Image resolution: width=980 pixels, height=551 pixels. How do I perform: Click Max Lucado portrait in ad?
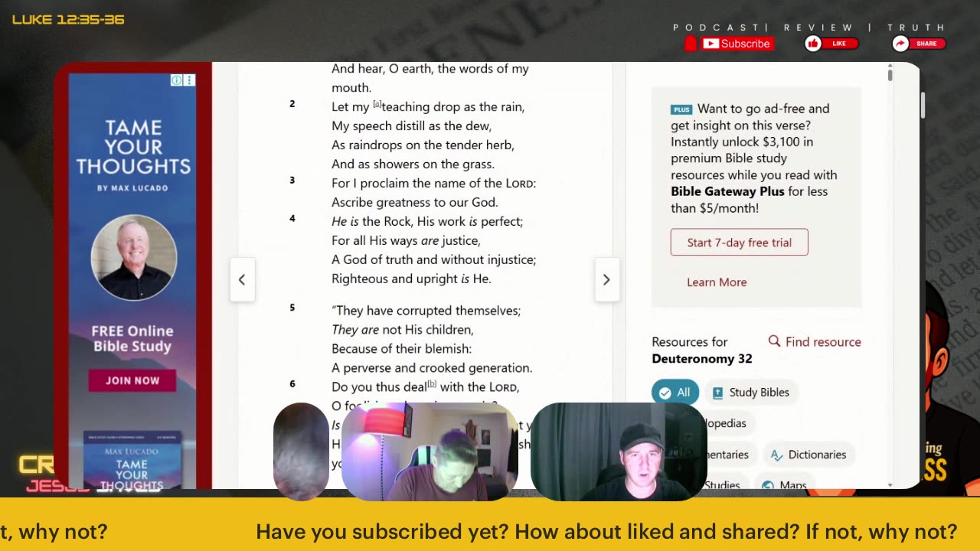tap(134, 257)
